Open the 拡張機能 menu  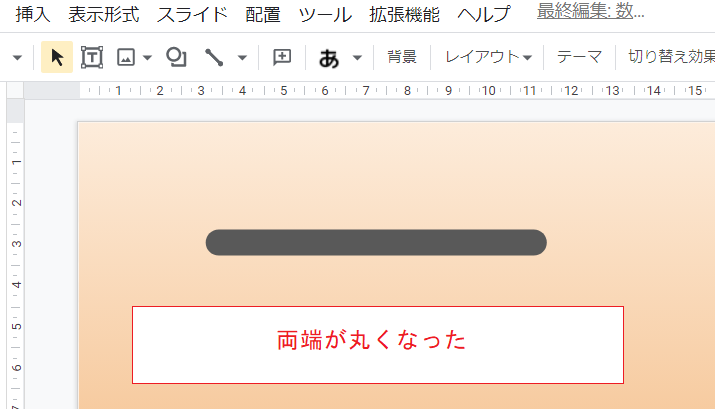pyautogui.click(x=404, y=15)
